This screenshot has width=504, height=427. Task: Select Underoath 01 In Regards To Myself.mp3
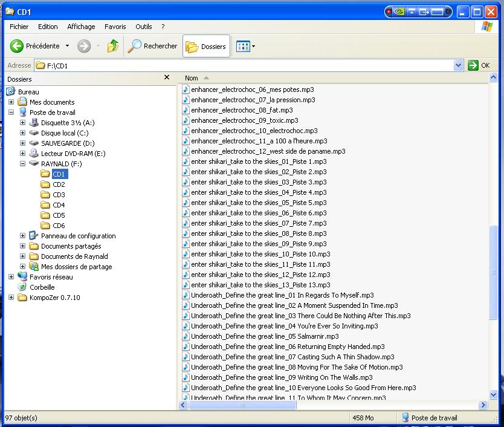click(x=282, y=295)
